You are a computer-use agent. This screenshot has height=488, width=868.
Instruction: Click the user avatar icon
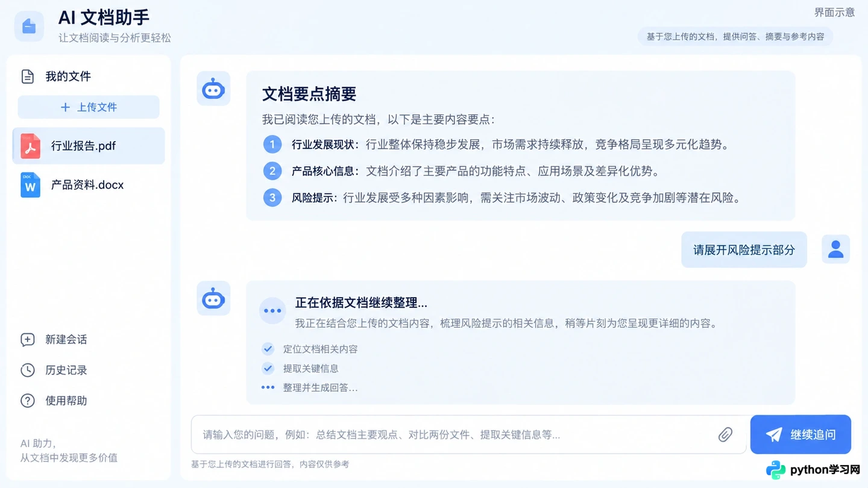pyautogui.click(x=835, y=249)
